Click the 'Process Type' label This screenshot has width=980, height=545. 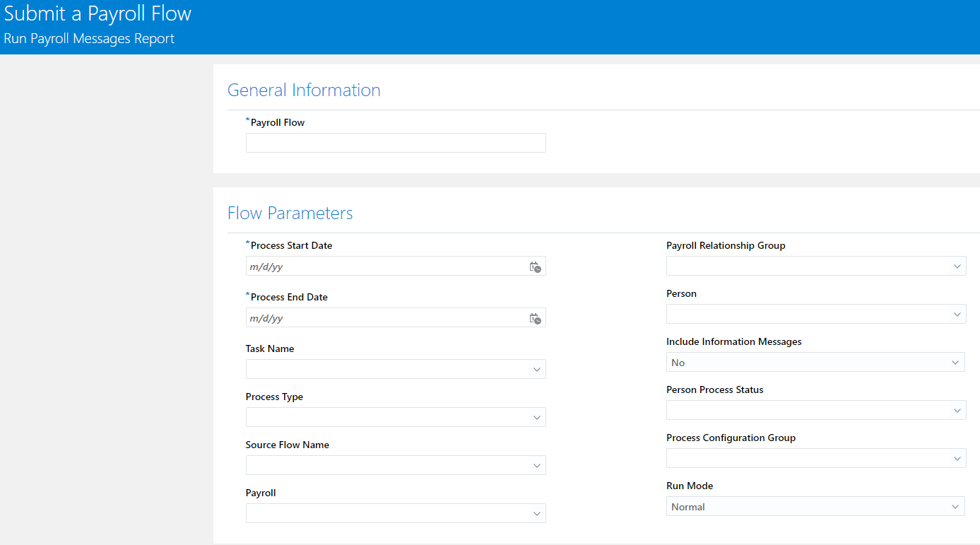click(274, 397)
